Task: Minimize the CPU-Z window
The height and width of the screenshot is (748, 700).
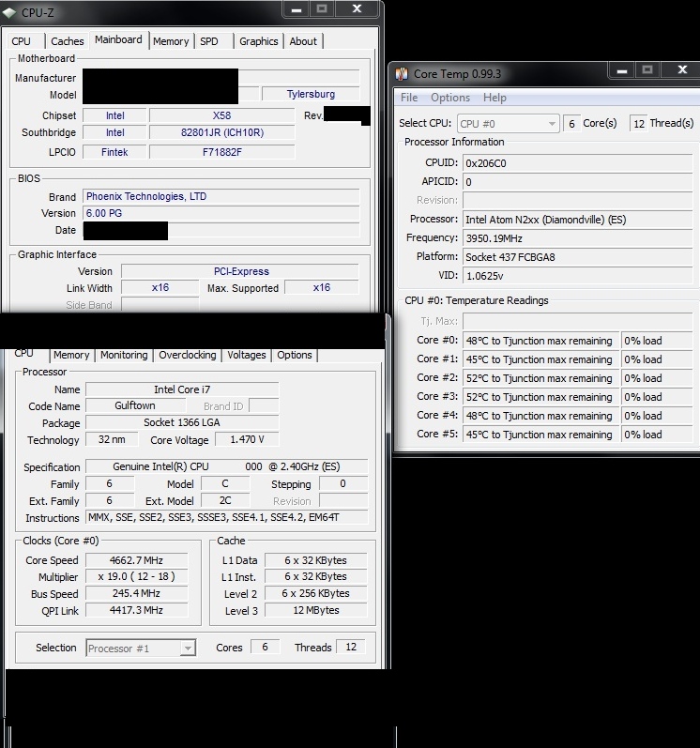Action: tap(297, 9)
